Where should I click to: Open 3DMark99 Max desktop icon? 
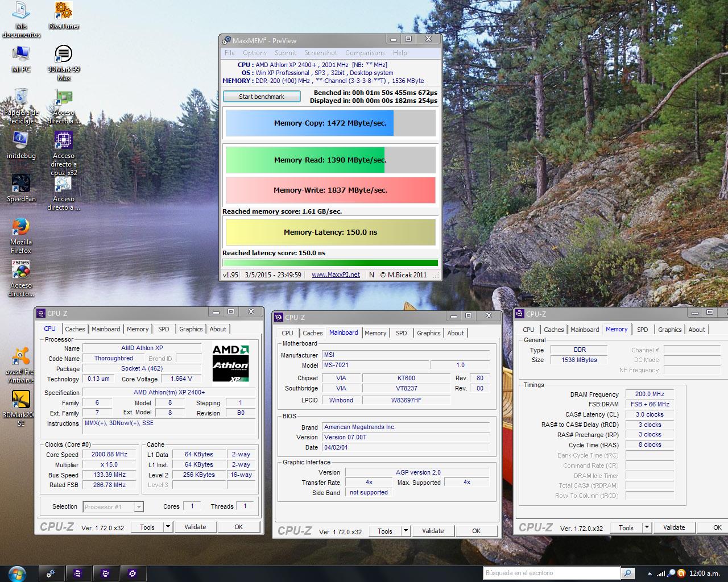point(64,63)
